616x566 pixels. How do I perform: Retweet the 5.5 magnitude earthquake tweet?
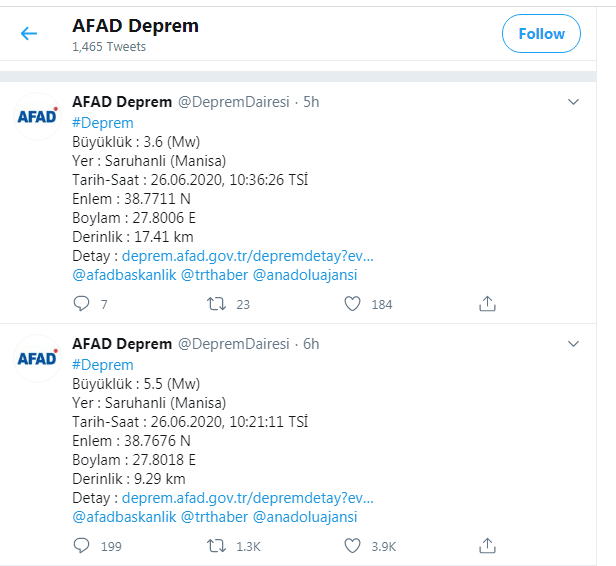point(216,546)
